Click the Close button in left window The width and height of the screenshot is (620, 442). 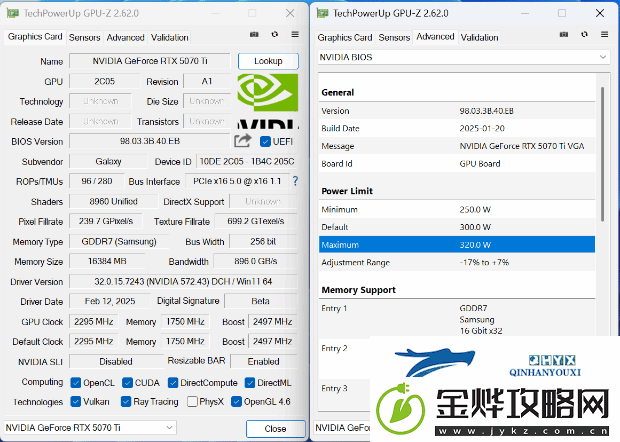tap(276, 429)
